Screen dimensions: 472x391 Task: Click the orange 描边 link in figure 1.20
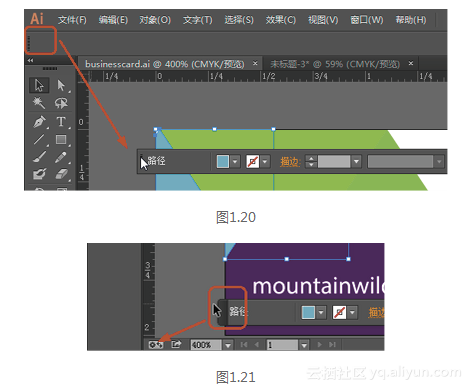[x=290, y=162]
